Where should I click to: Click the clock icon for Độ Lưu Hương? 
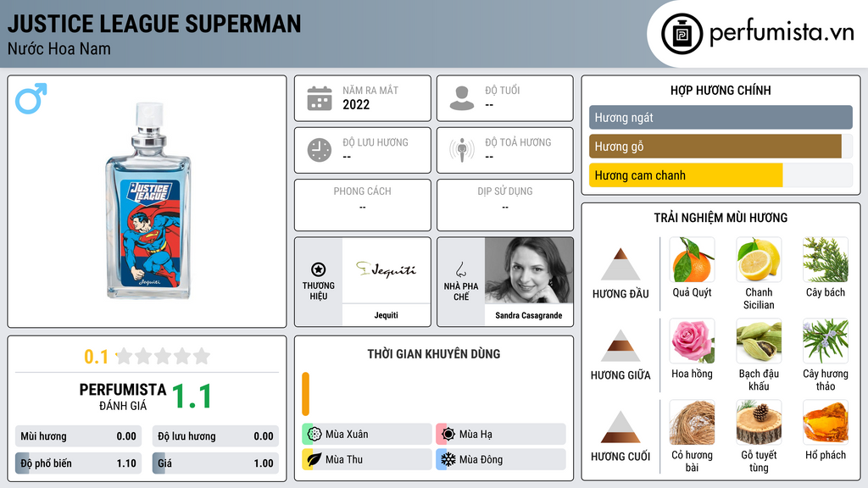click(320, 150)
